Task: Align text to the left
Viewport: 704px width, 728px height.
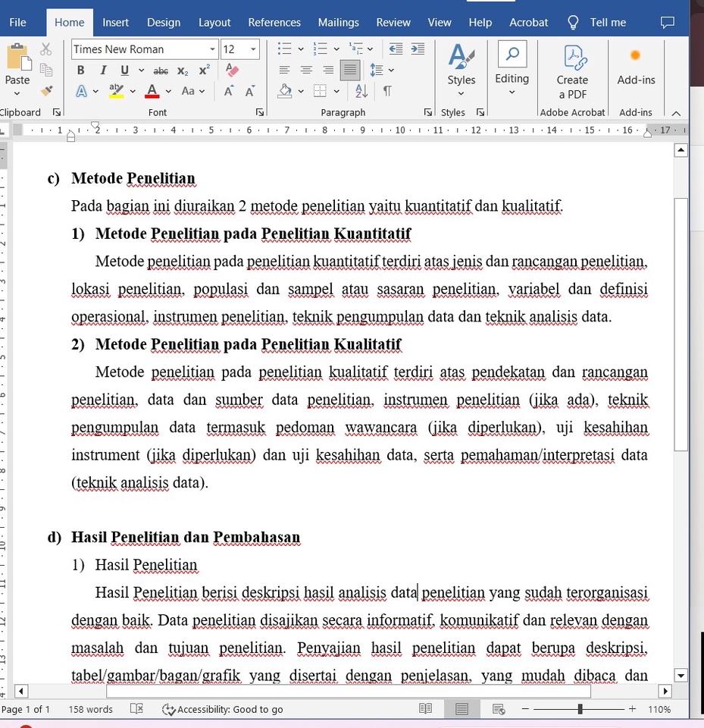Action: point(284,70)
